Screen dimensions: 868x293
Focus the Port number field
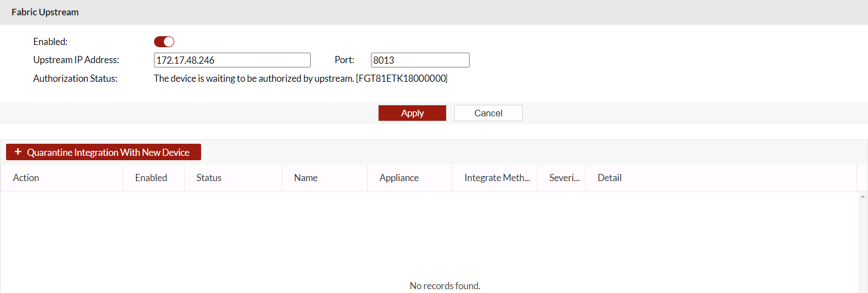[420, 60]
